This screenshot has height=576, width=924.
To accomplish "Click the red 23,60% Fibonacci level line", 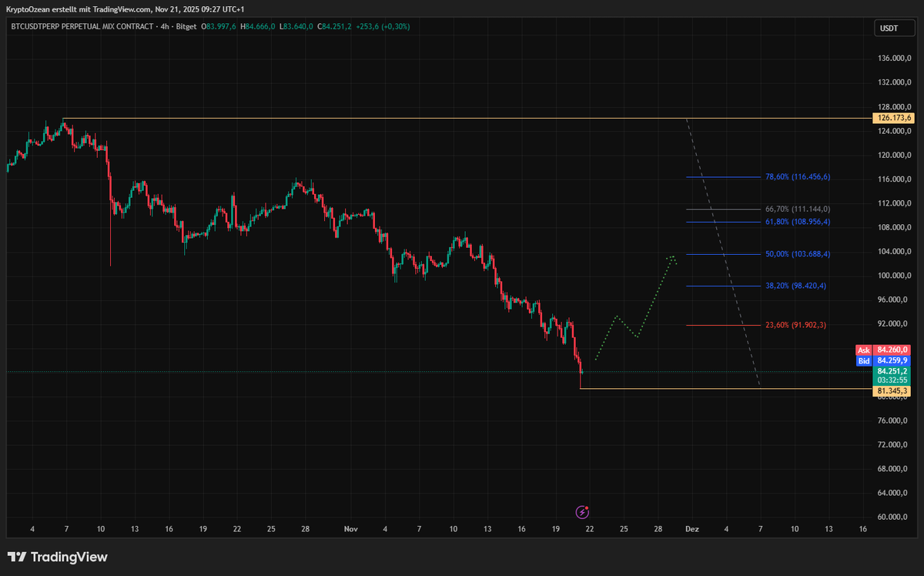I will [x=722, y=325].
